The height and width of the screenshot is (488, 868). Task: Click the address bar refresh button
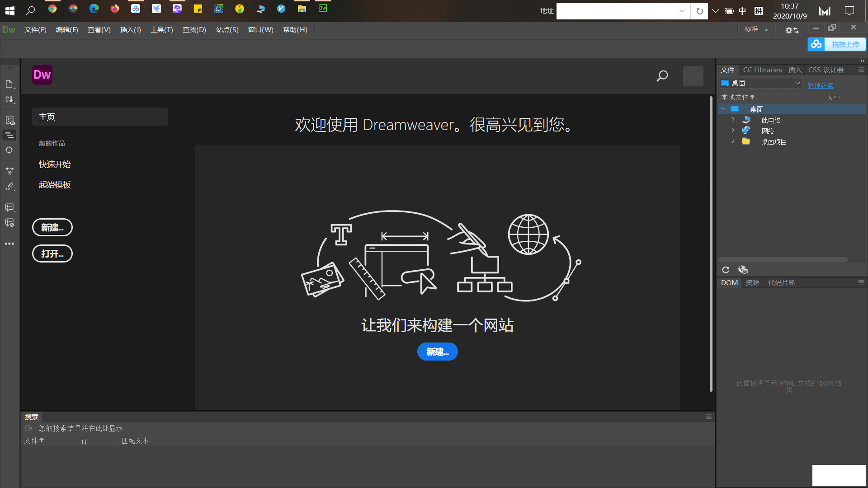699,11
